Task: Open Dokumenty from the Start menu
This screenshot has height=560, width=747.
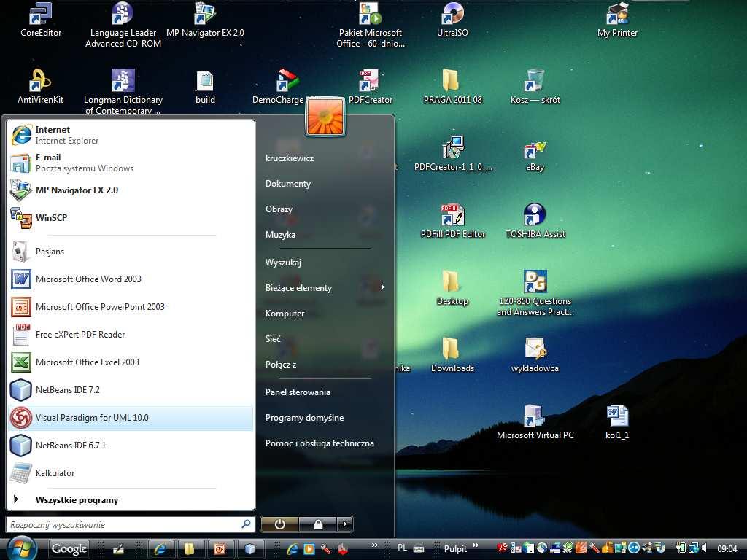Action: tap(287, 183)
